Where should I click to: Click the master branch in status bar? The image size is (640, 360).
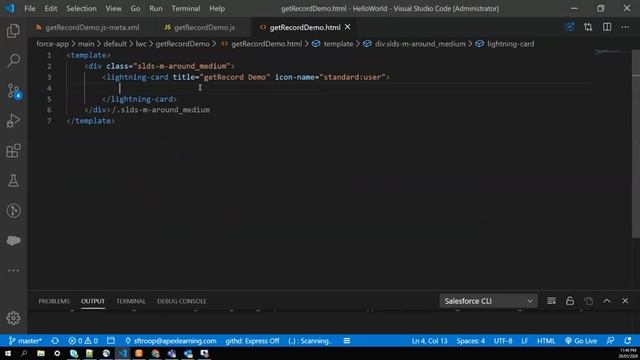[x=25, y=341]
